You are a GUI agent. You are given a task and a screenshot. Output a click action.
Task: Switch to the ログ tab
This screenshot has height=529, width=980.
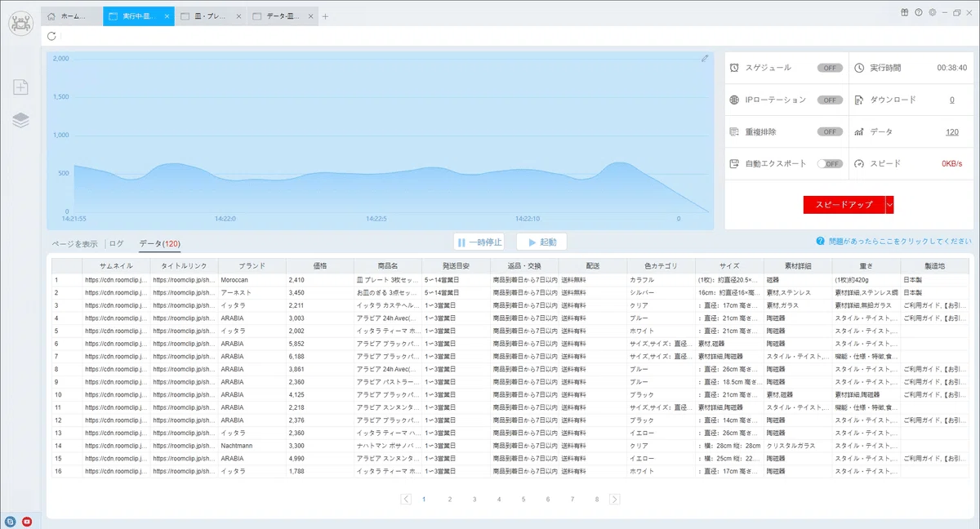click(117, 243)
